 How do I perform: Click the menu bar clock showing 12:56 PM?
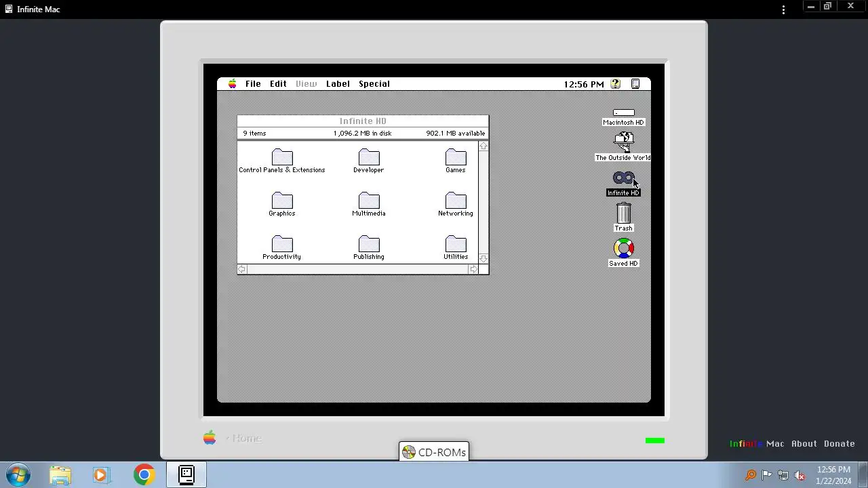[584, 84]
